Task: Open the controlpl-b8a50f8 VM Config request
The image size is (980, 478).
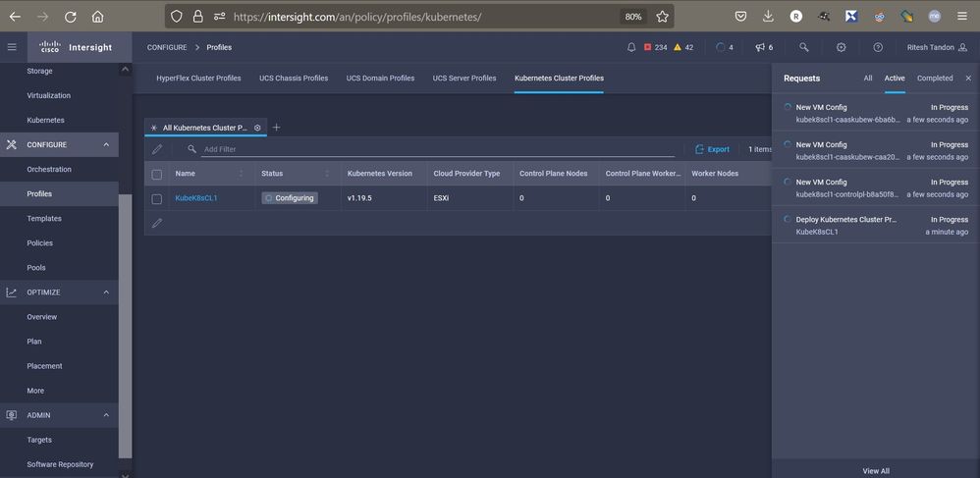Action: (876, 188)
